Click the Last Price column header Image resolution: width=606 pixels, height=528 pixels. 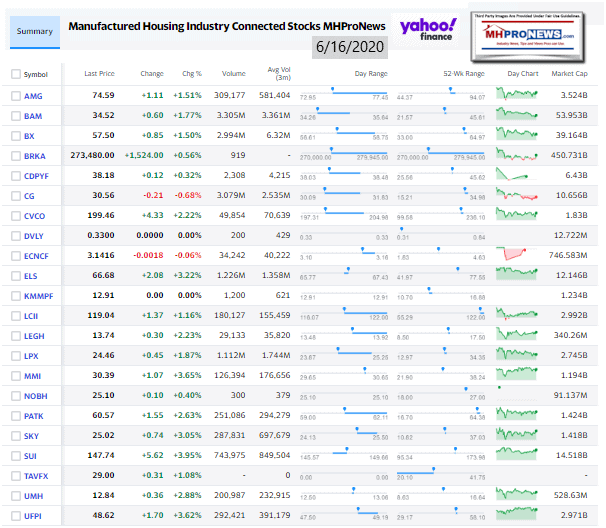(x=98, y=74)
